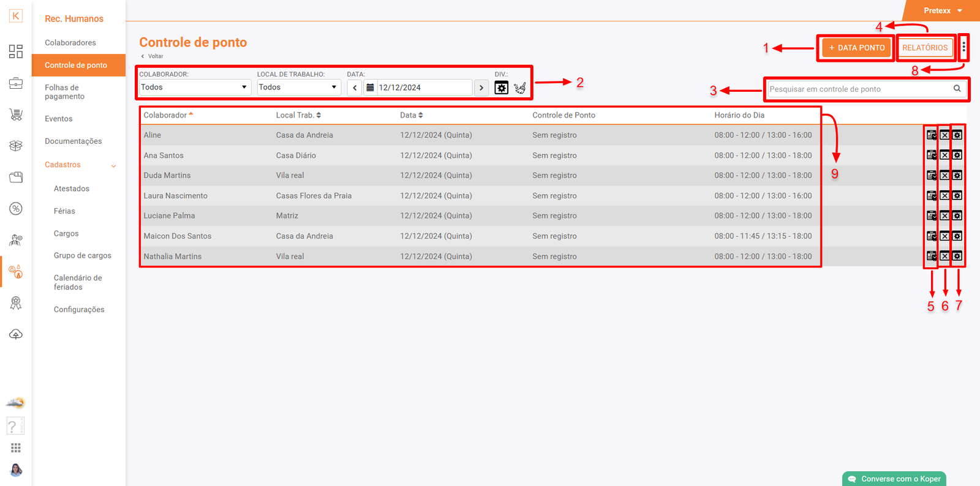Click the dashboard icon in left sidebar
The height and width of the screenshot is (486, 980).
click(16, 51)
